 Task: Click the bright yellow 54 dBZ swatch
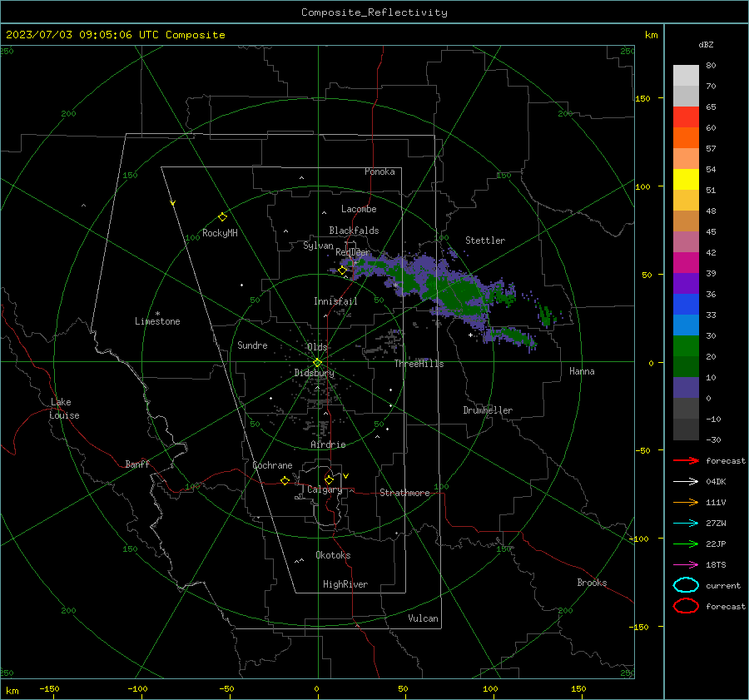[x=686, y=180]
